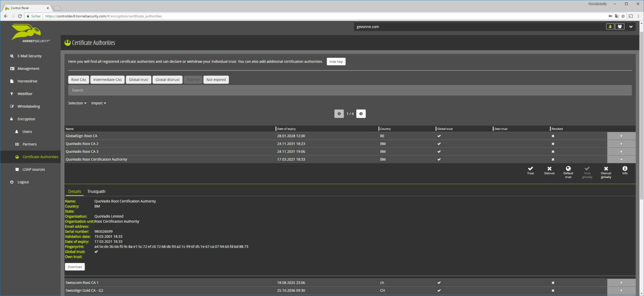
Task: Click the Hide help button
Action: click(336, 62)
